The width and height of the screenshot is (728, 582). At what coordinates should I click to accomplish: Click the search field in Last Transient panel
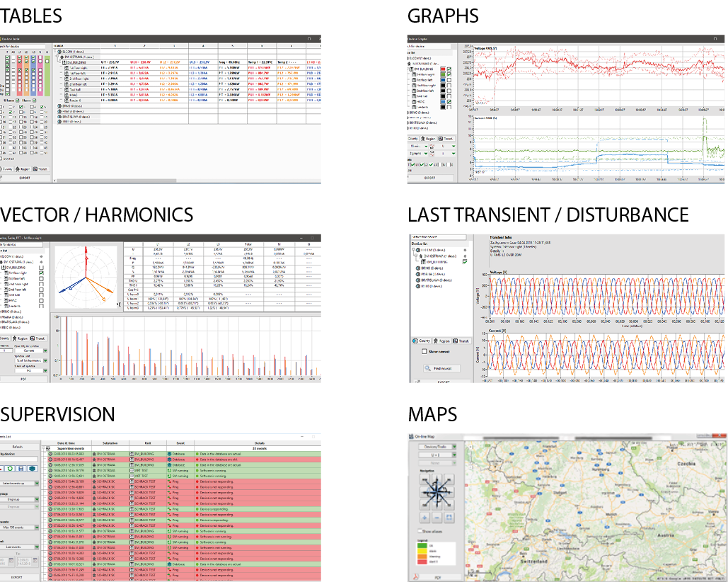point(439,237)
